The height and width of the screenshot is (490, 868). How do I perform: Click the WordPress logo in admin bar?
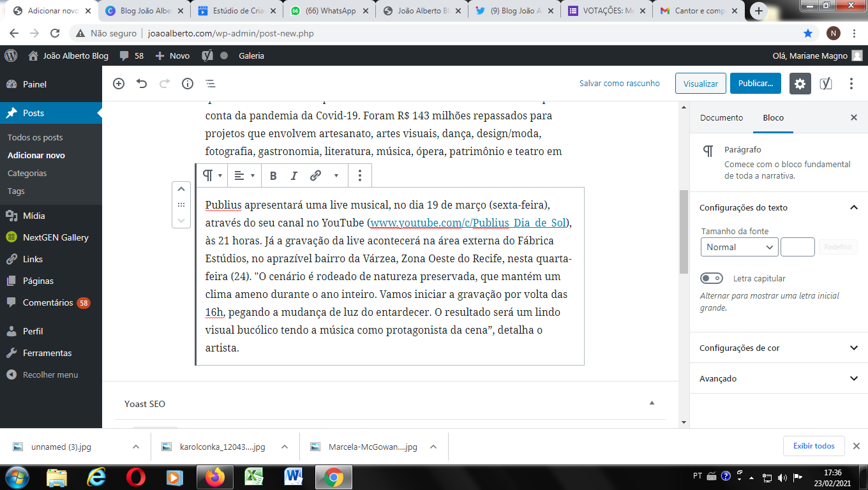[11, 56]
